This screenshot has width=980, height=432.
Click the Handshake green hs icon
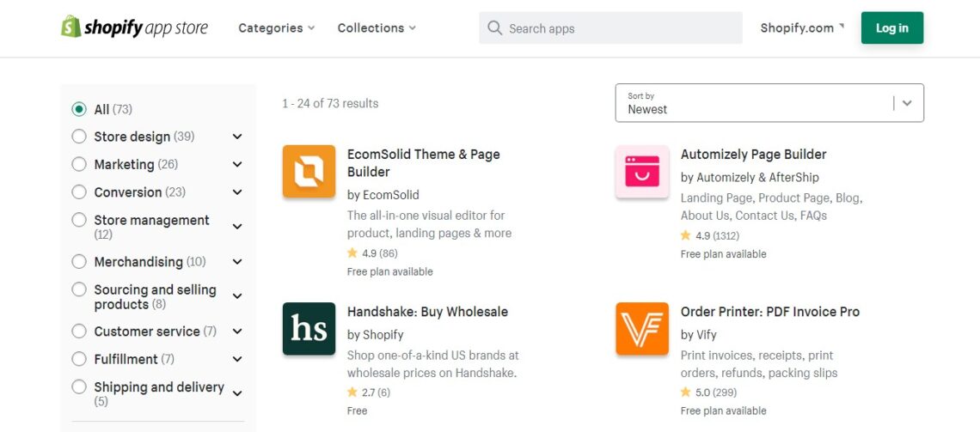pos(309,329)
